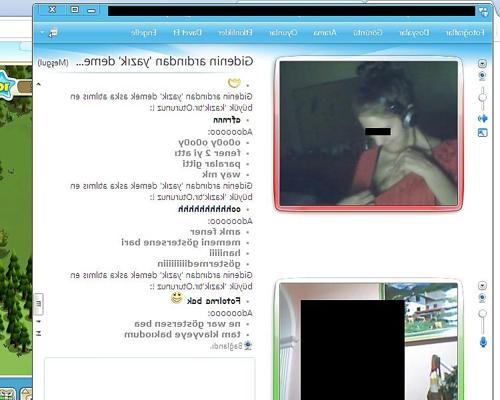Click the webcam icon beside your video

tap(482, 298)
